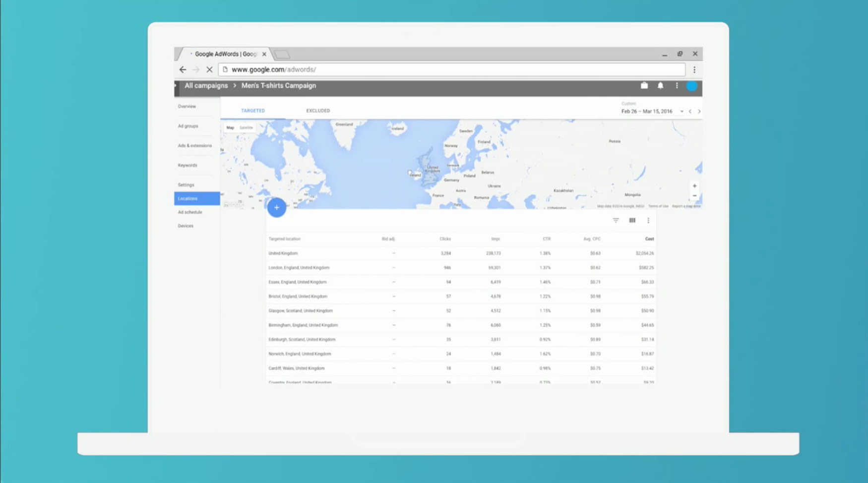The image size is (868, 483).
Task: Select London, England, United Kingdom row
Action: click(x=461, y=268)
